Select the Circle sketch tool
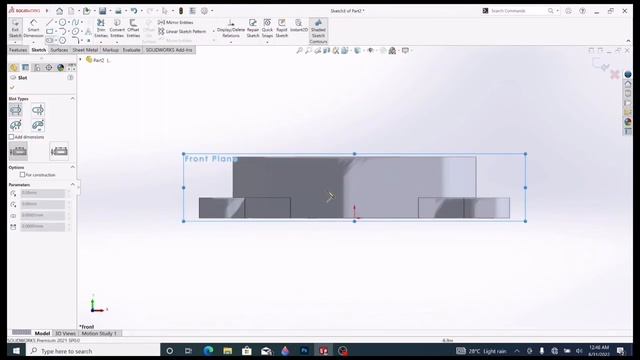Screen dimensions: 640x360 pos(62,22)
